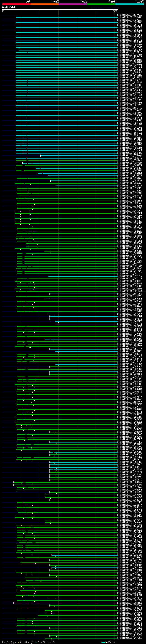
Task: Select hit label UniRef100_P14278
Action: [x=131, y=77]
